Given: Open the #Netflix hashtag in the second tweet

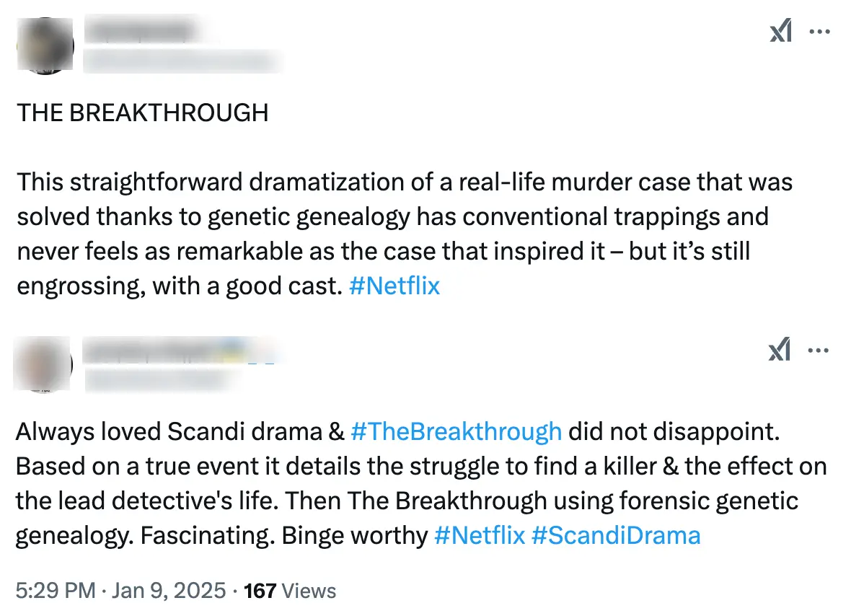Looking at the screenshot, I should [x=480, y=535].
